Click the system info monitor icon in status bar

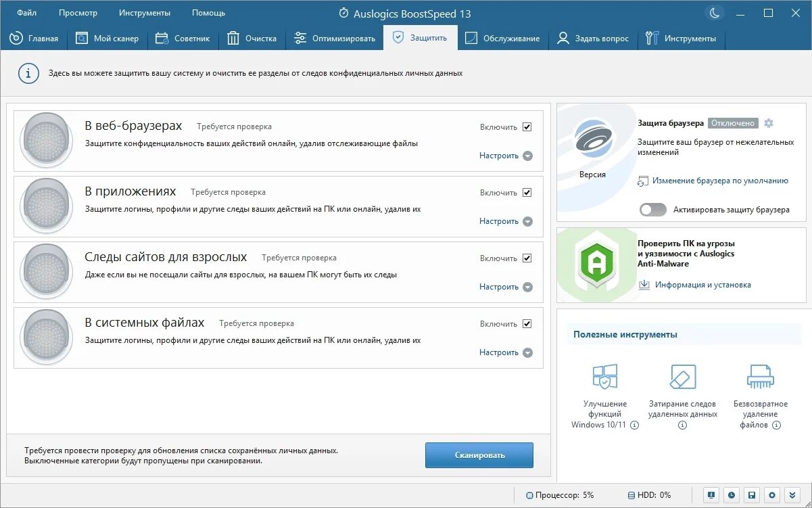711,495
